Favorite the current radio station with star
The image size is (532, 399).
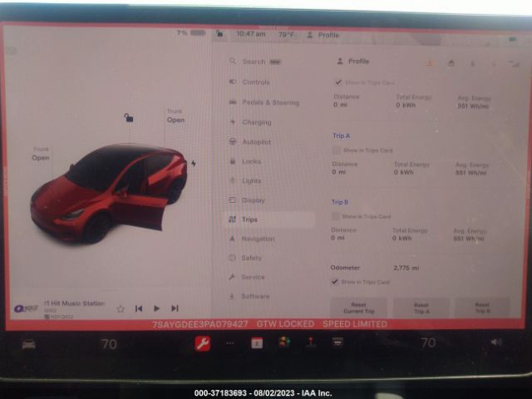[x=121, y=308]
